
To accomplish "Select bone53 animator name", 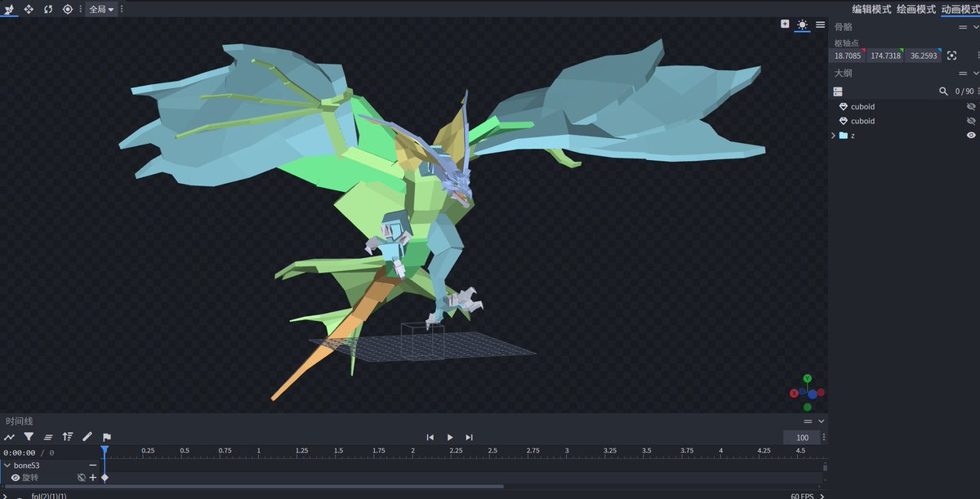I will tap(27, 466).
